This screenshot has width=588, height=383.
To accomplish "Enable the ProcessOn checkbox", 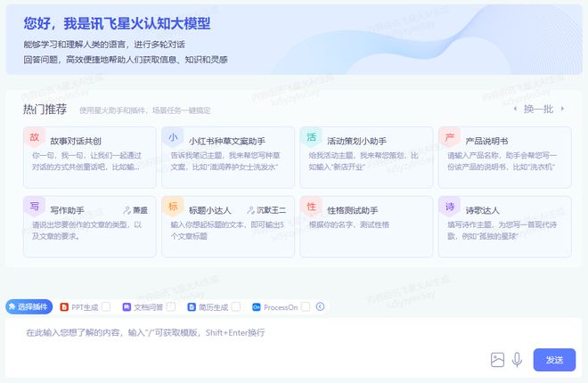I will pos(306,307).
